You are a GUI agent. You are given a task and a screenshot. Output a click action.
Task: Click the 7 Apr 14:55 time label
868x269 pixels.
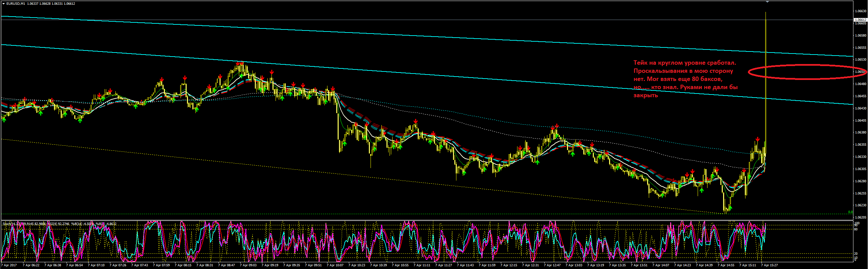click(726, 265)
